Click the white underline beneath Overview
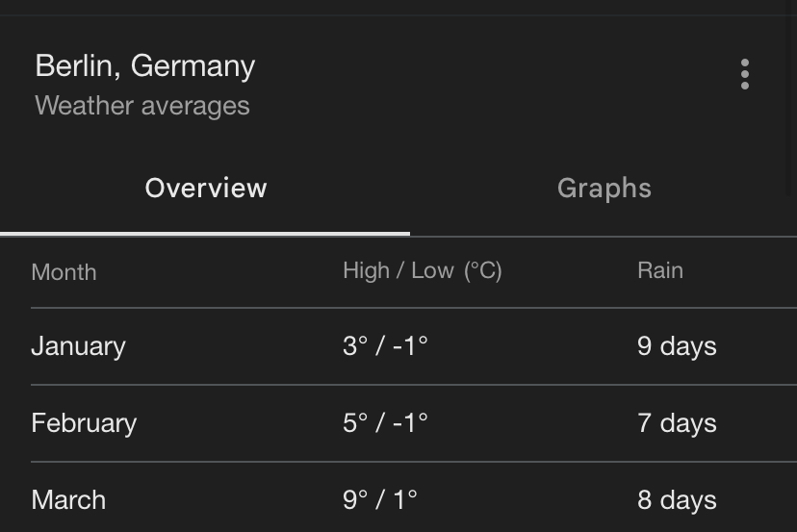This screenshot has width=797, height=532. click(x=205, y=233)
